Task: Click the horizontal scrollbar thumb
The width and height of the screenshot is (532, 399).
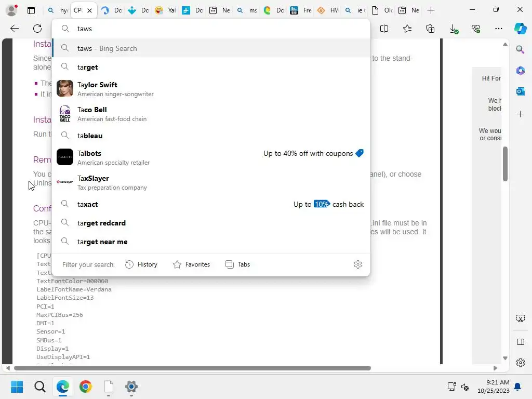Action: (x=192, y=368)
